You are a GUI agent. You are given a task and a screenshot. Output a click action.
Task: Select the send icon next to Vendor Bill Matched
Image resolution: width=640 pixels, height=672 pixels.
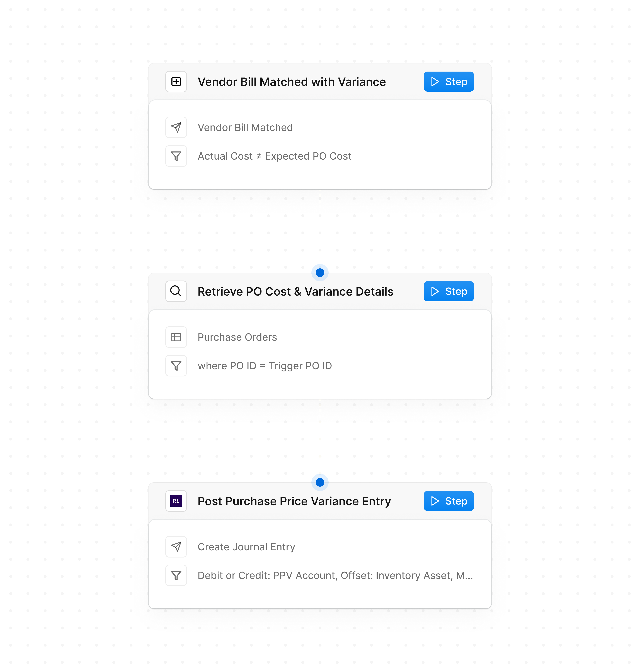176,127
